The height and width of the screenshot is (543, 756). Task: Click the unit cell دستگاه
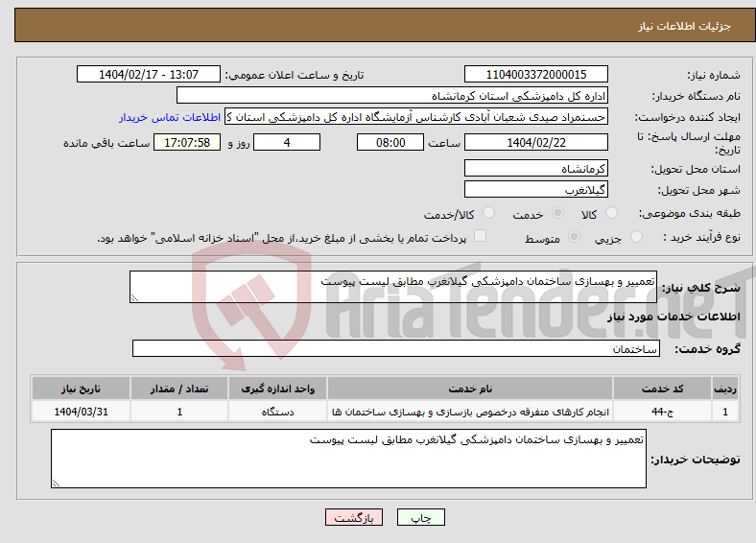tap(277, 412)
